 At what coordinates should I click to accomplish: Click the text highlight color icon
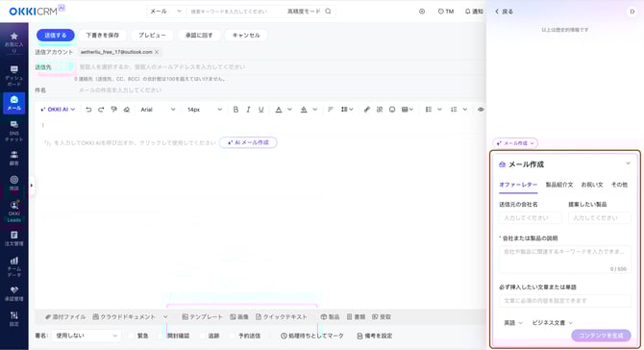point(304,110)
